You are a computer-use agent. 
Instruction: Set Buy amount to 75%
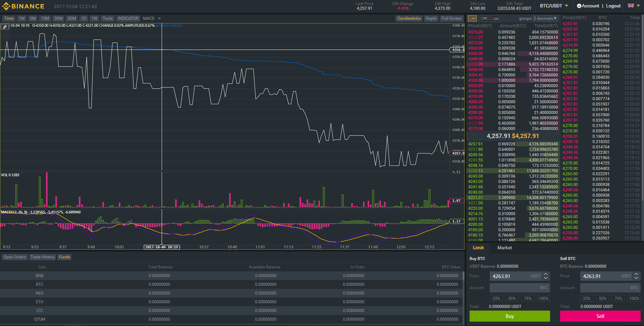pyautogui.click(x=528, y=298)
